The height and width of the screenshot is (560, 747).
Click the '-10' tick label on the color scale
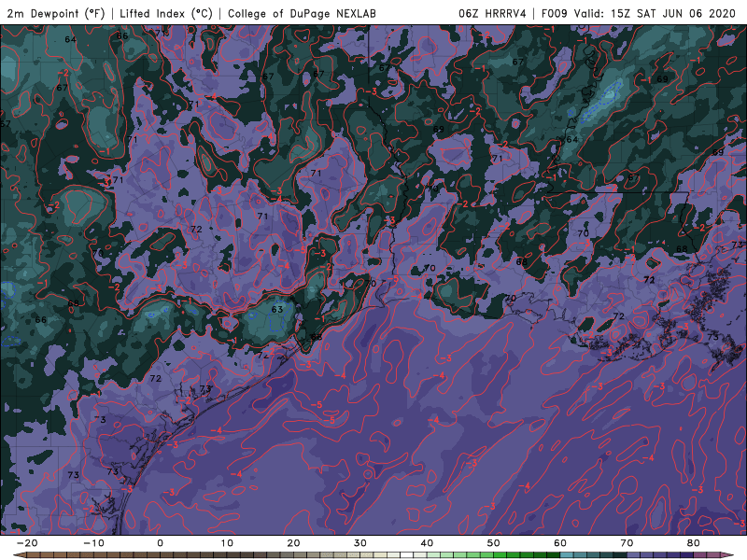[x=93, y=543]
